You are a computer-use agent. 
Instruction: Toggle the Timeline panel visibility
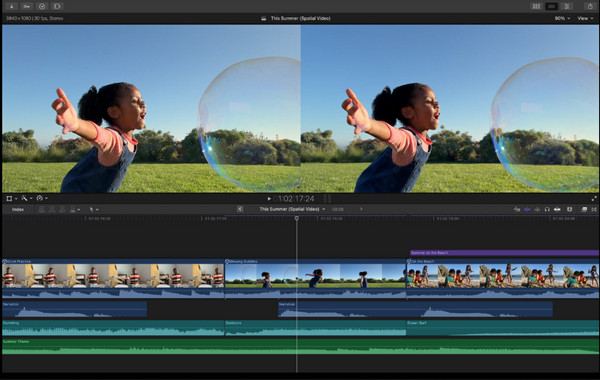(551, 6)
